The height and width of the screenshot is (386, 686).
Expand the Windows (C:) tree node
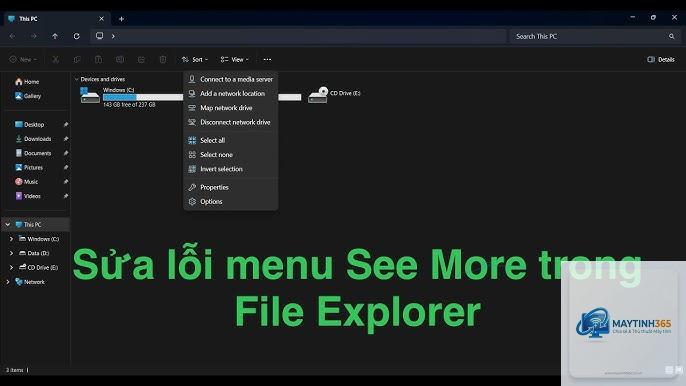tap(11, 239)
